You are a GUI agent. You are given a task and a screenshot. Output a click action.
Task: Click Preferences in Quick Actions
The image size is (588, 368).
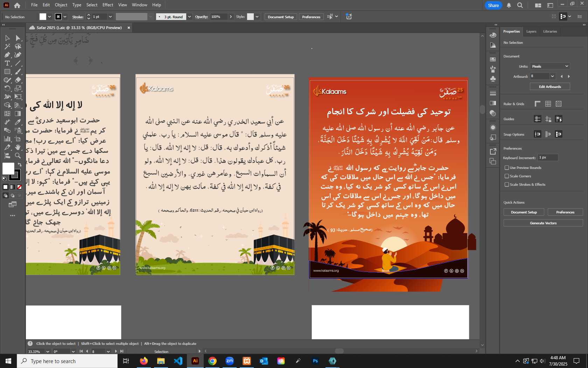tap(565, 212)
